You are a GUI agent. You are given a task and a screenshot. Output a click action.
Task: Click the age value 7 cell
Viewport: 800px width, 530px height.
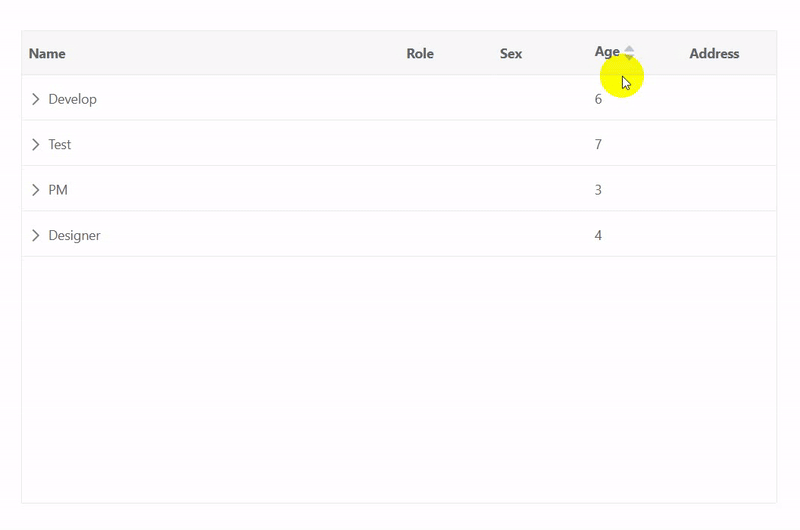tap(599, 144)
